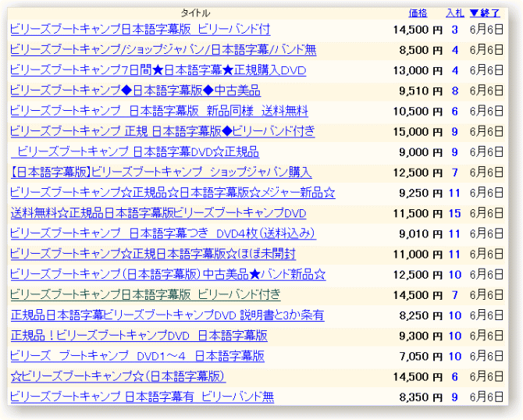Open listing 7日間★日本語字幕★正規購入DVD

pyautogui.click(x=158, y=70)
